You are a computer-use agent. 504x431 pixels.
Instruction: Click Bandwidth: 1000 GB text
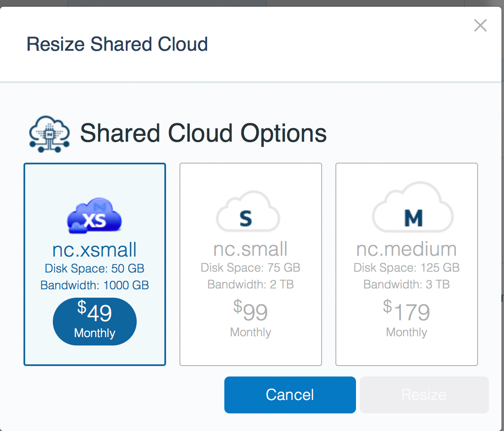click(x=95, y=286)
